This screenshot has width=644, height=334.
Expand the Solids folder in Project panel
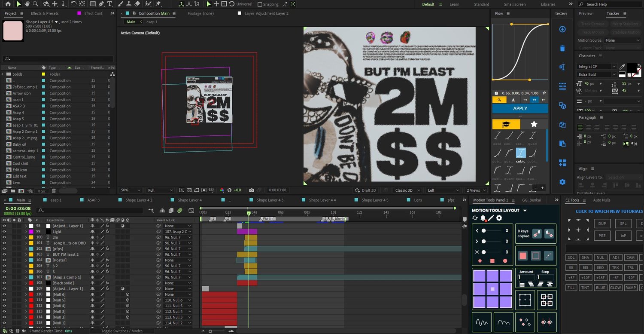coord(3,74)
